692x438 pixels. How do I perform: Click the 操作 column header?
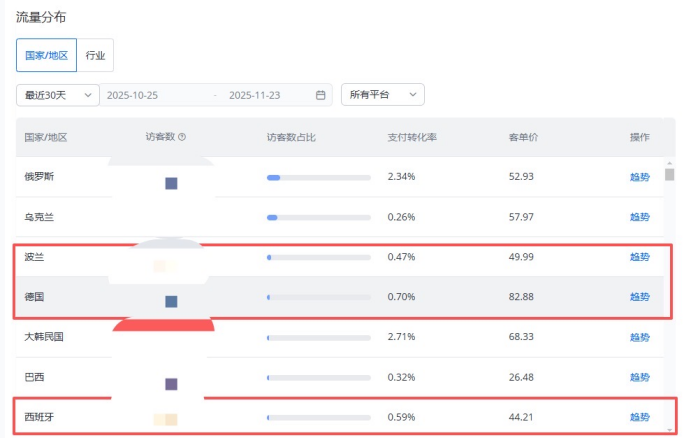(639, 137)
